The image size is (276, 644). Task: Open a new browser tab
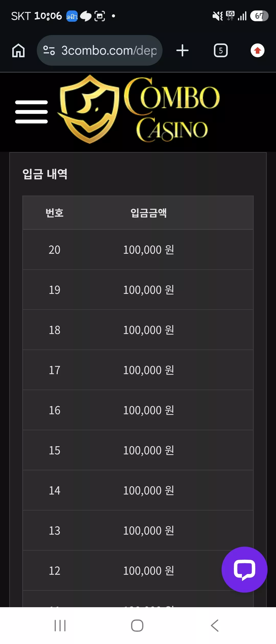(x=182, y=50)
